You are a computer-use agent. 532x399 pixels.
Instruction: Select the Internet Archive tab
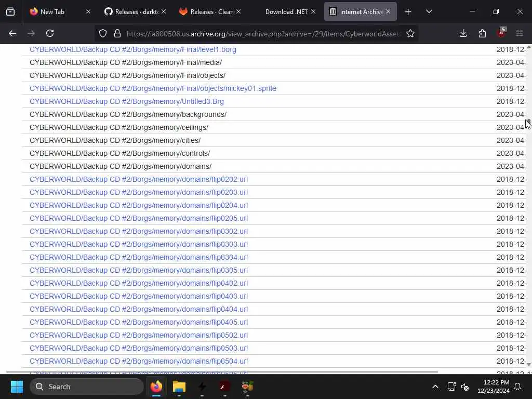point(361,12)
